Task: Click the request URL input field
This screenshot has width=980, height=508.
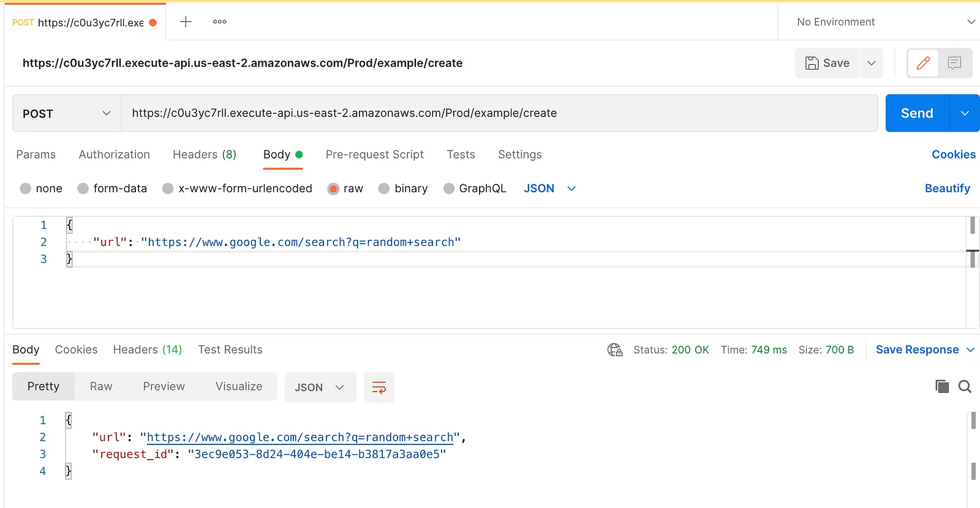Action: click(x=499, y=113)
